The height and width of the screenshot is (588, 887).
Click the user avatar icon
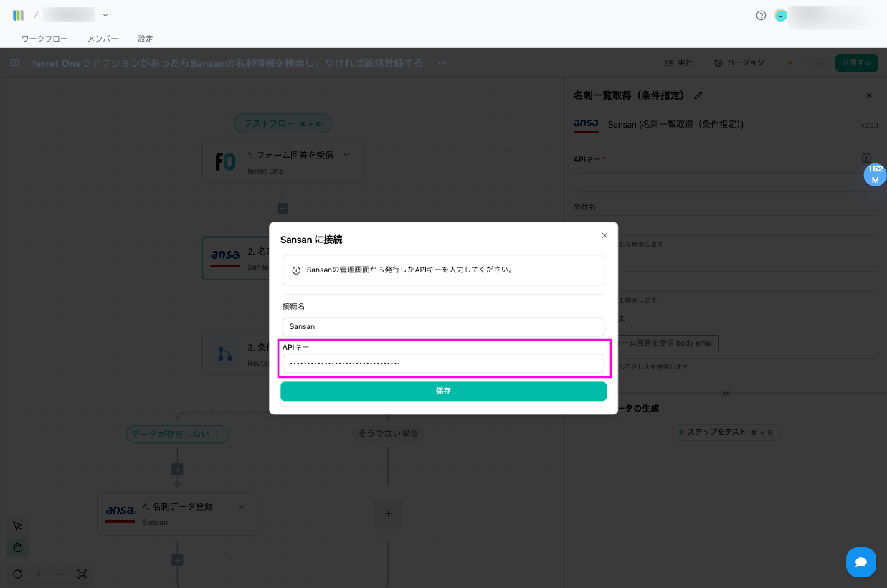tap(781, 15)
